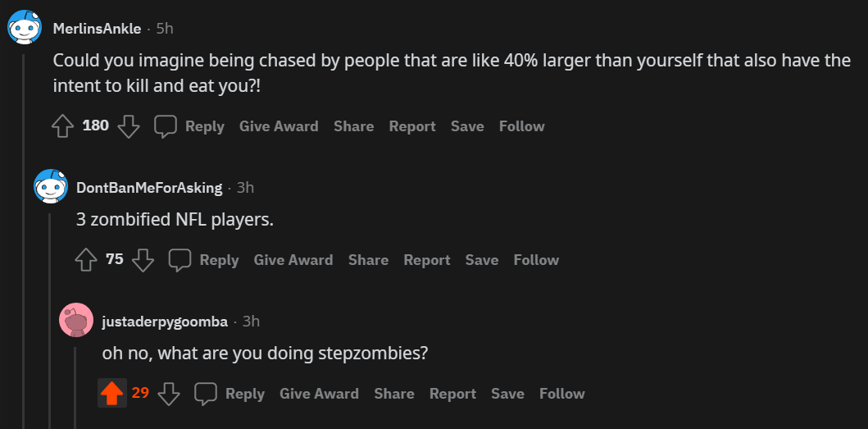Click reply bubble icon on DontBanMeForAsking's comment
The height and width of the screenshot is (429, 868).
point(180,260)
